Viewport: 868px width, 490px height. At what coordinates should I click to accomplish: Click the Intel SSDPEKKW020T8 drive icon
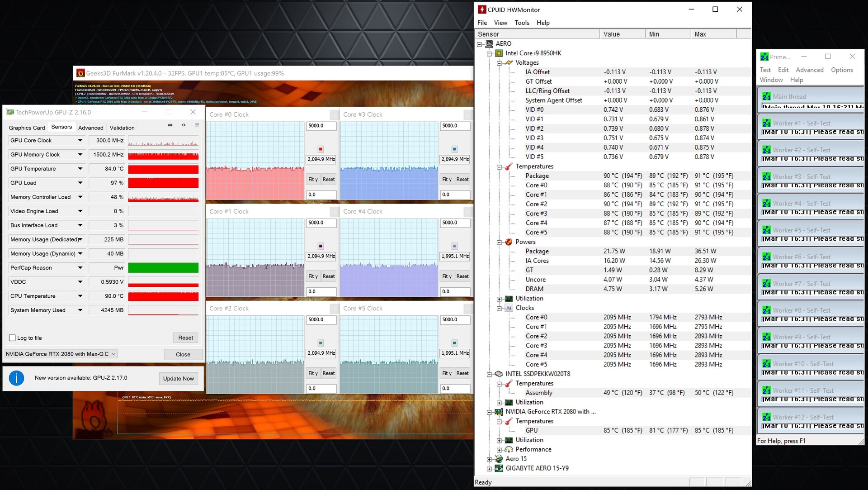click(499, 374)
